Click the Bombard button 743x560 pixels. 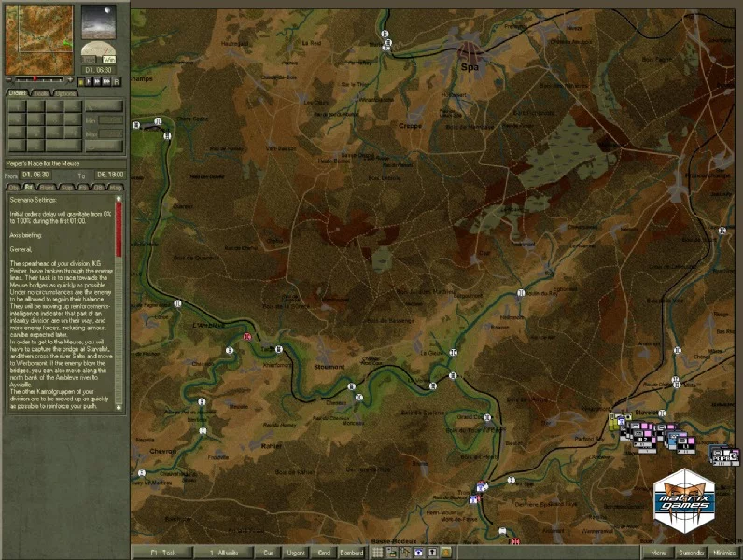click(352, 553)
